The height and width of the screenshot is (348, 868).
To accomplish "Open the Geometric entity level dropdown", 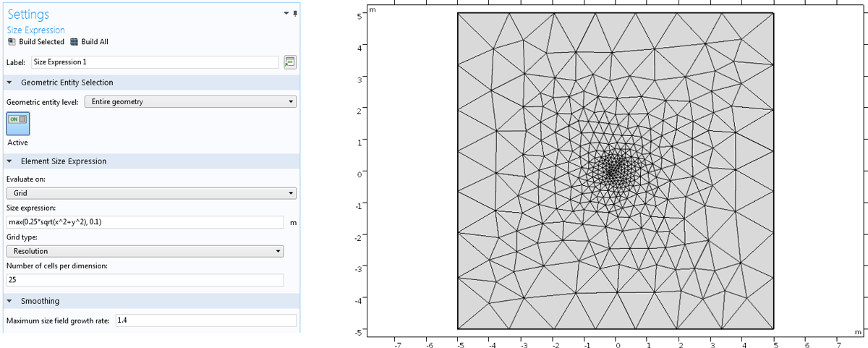I will click(190, 102).
